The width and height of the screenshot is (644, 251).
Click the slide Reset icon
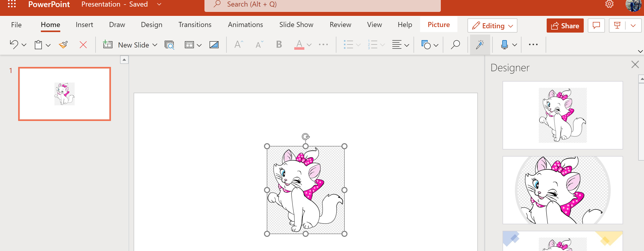pyautogui.click(x=214, y=45)
